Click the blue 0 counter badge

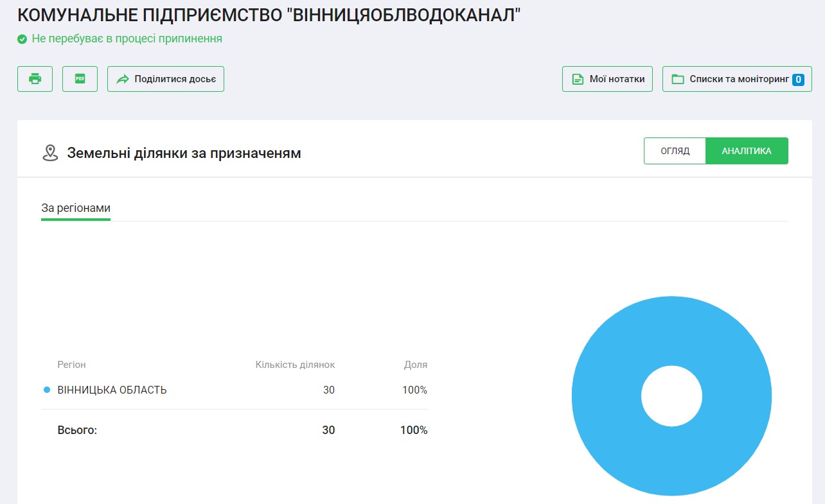tap(798, 80)
